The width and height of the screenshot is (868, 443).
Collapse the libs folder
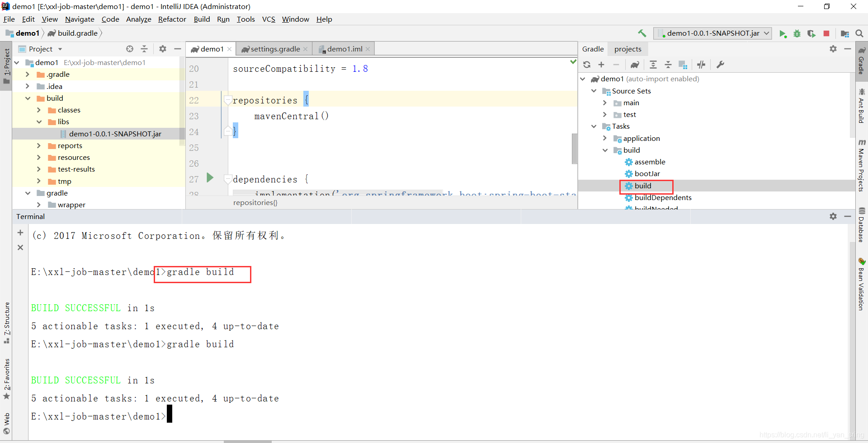click(39, 121)
